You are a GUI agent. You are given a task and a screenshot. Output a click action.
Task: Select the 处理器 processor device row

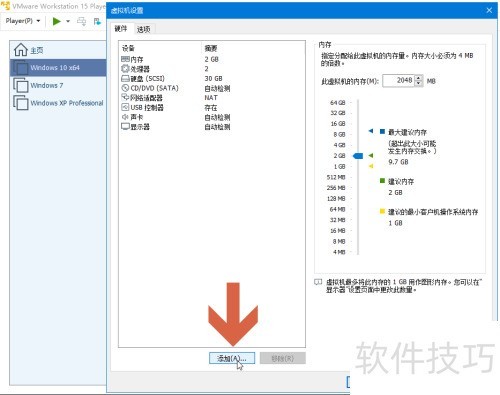212,69
